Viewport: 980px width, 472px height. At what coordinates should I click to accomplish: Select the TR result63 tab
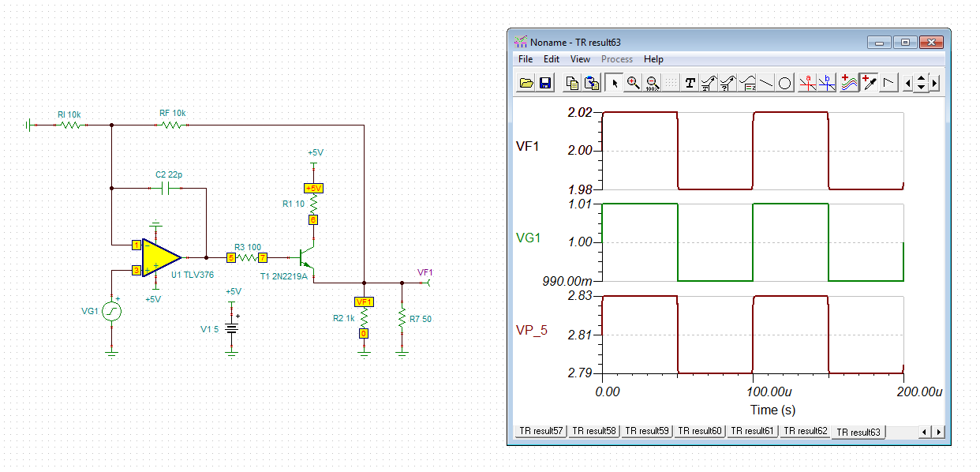859,432
